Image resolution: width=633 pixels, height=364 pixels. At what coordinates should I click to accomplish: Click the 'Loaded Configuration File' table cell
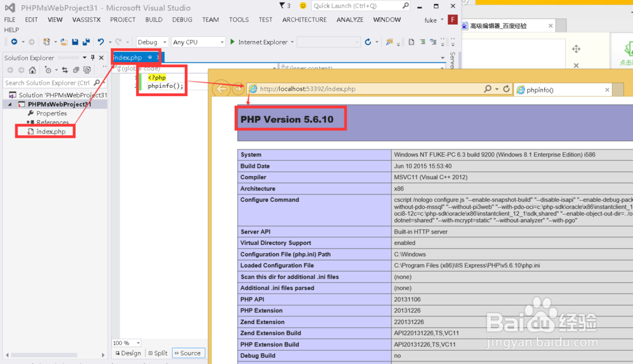point(315,265)
